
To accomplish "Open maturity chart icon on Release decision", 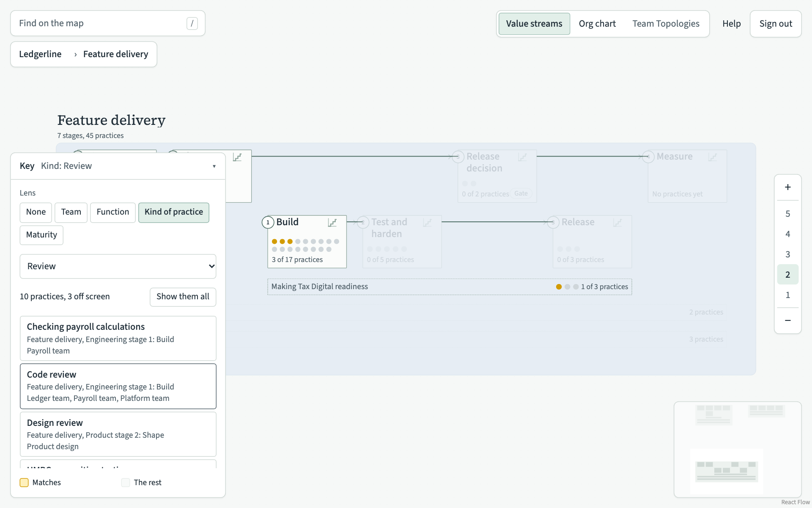I will tap(523, 157).
